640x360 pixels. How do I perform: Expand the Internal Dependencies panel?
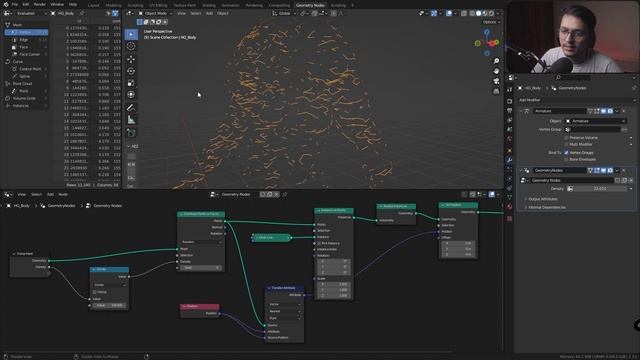coord(547,207)
